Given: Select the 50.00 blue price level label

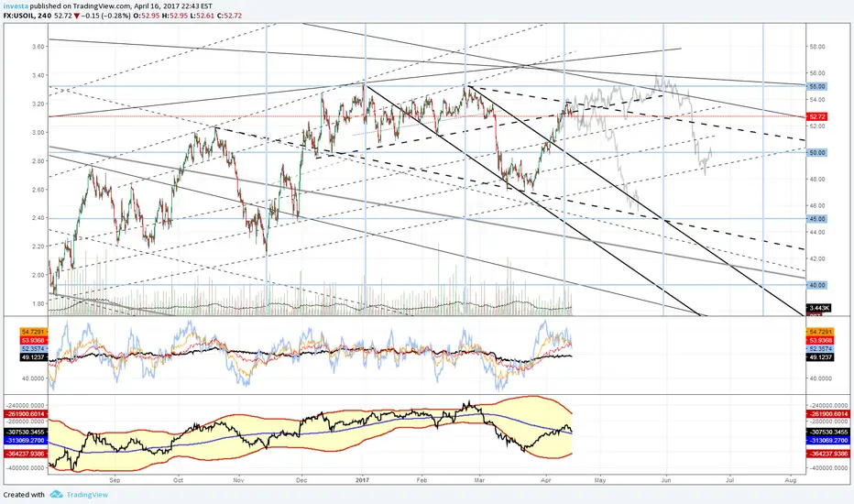Looking at the screenshot, I should tap(816, 153).
